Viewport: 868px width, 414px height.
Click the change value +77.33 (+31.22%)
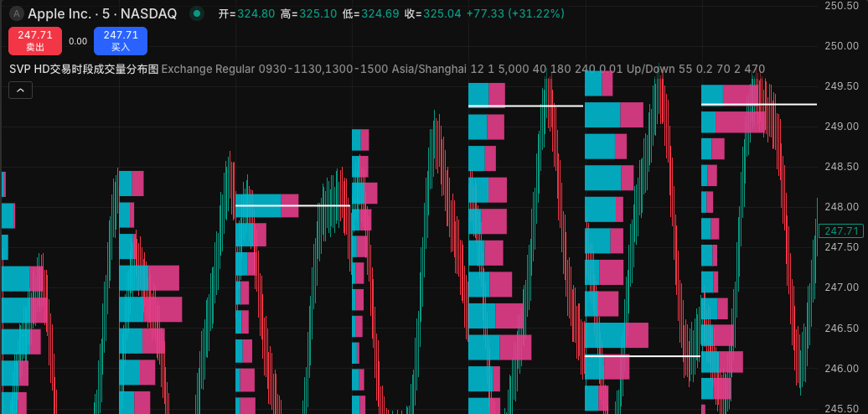516,14
